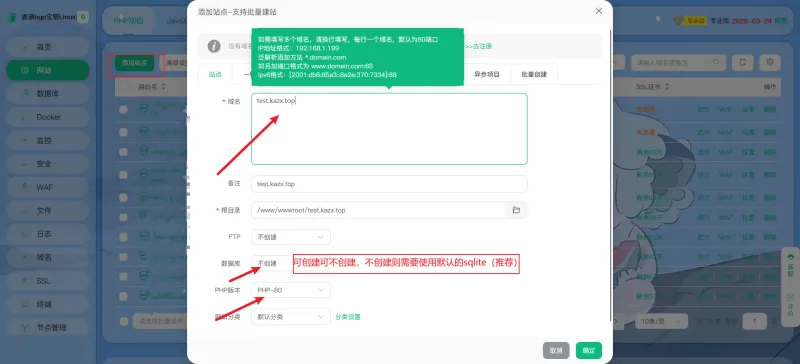Select 网站 in the left sidebar
The height and width of the screenshot is (364, 800).
point(47,70)
